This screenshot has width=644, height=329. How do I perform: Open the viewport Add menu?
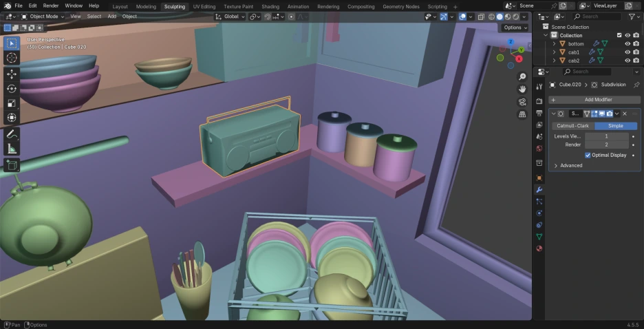pos(111,17)
